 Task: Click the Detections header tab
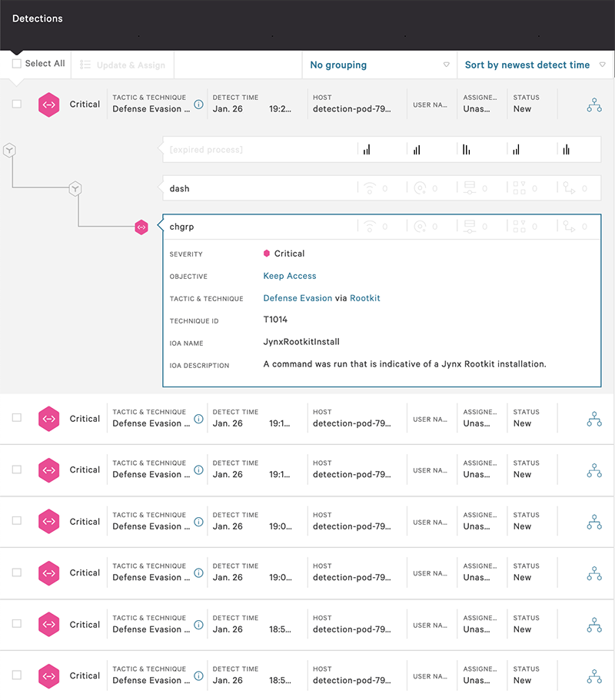[x=38, y=18]
